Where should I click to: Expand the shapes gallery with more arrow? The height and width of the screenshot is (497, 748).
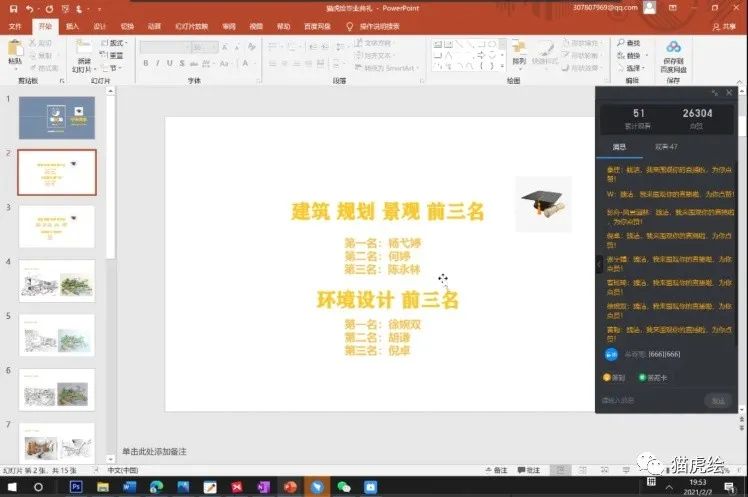(x=502, y=66)
